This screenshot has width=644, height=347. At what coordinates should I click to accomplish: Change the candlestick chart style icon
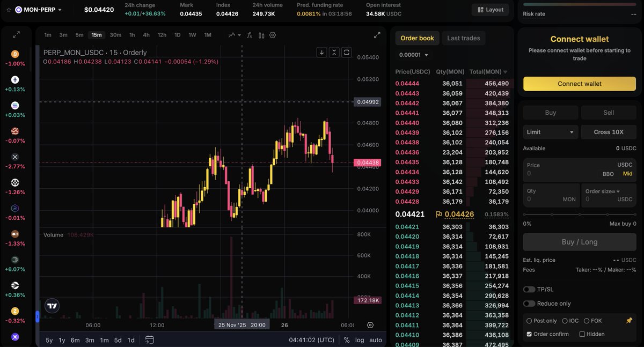click(x=261, y=35)
